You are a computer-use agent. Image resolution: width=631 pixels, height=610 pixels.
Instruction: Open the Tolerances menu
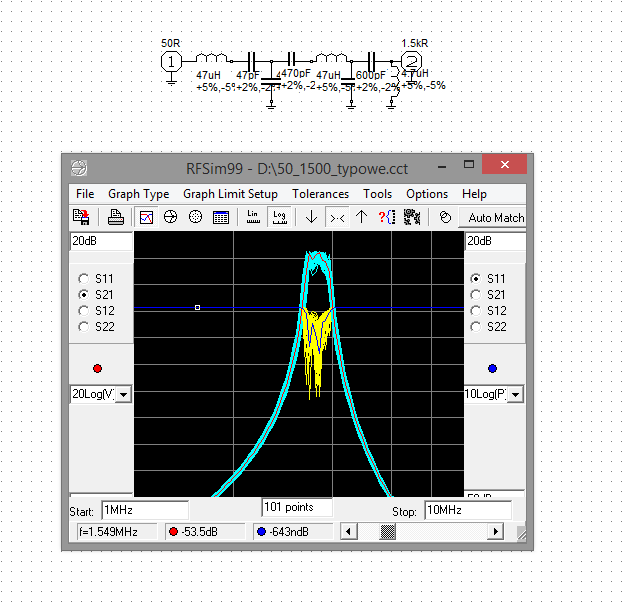click(x=320, y=194)
